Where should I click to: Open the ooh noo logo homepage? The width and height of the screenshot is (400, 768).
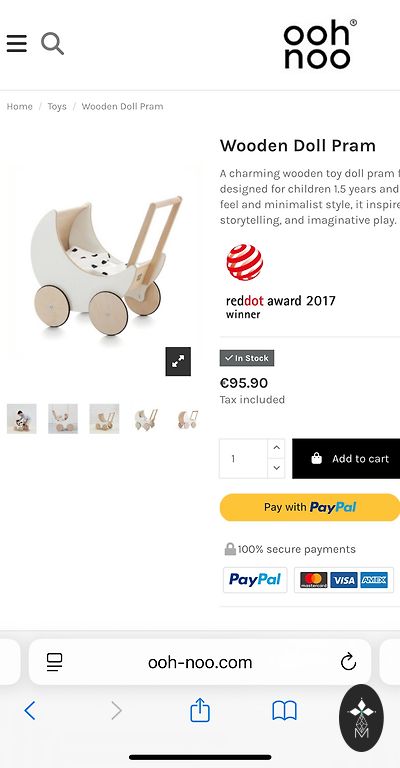320,44
